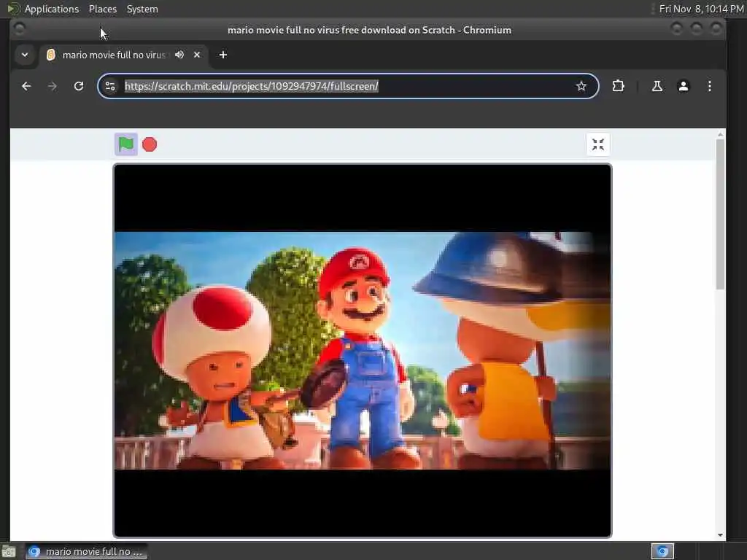Click the mario movie taskbar window button

coord(87,551)
